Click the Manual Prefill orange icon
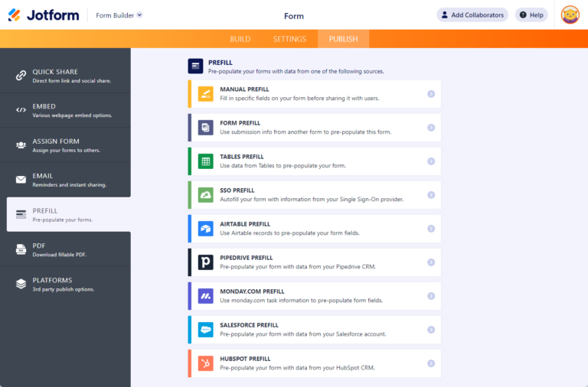The width and height of the screenshot is (588, 387). 205,94
